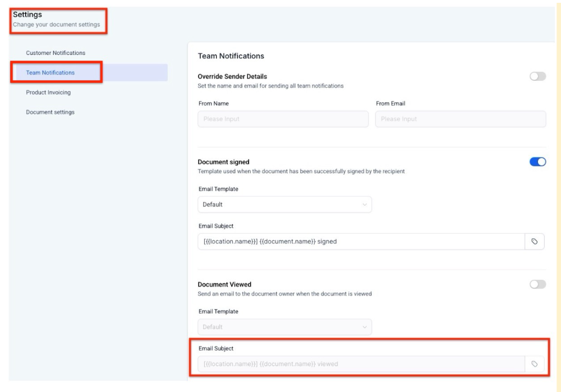
Task: Click the tag icon beside Document signed subject
Action: pos(534,242)
